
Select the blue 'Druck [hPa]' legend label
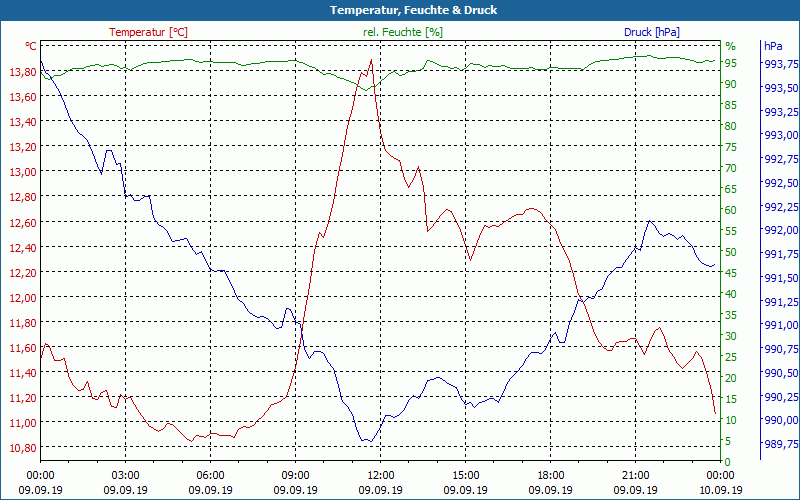coord(652,32)
